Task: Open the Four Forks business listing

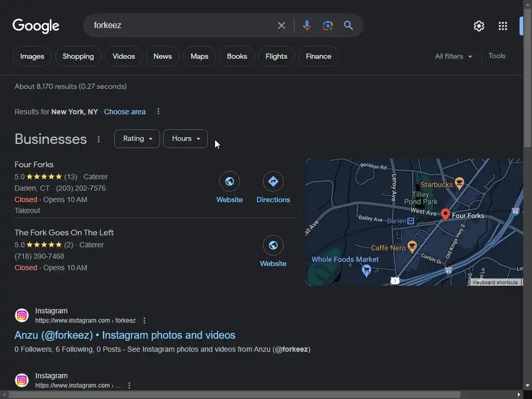Action: (34, 165)
